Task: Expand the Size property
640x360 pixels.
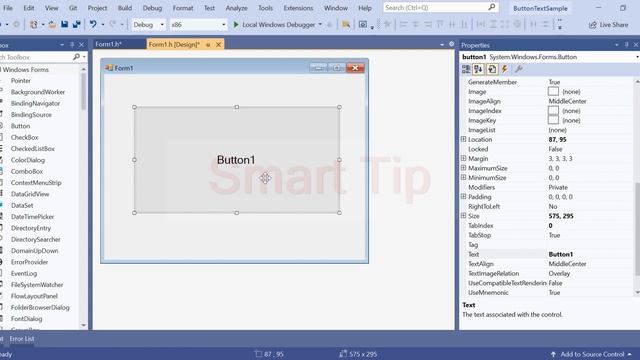Action: click(463, 216)
